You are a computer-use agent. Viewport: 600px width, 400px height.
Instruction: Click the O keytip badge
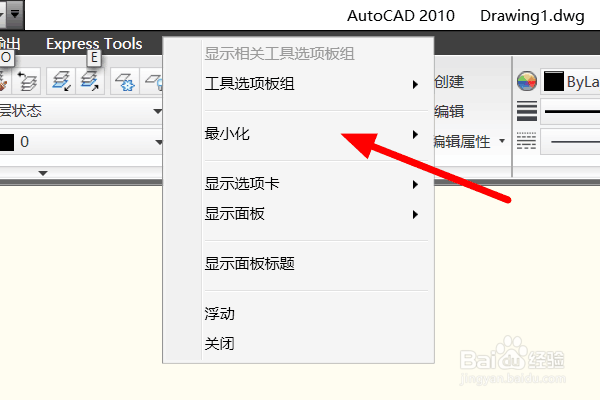click(x=6, y=58)
